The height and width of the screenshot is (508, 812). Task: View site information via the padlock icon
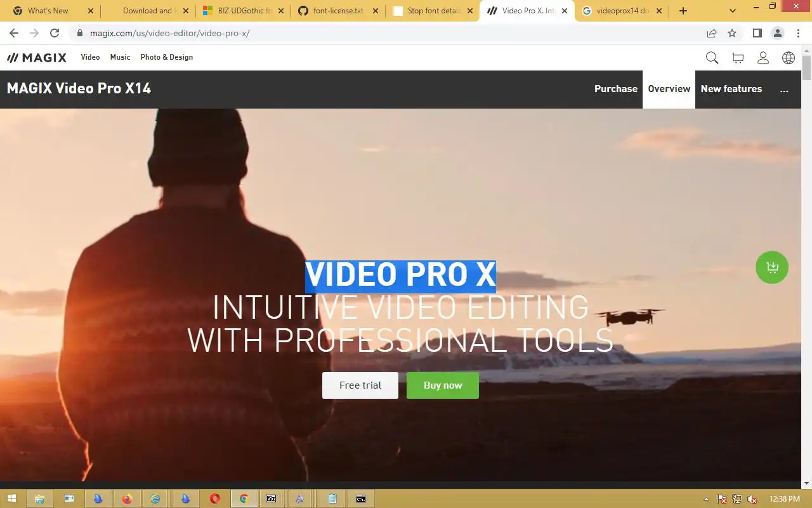point(79,33)
